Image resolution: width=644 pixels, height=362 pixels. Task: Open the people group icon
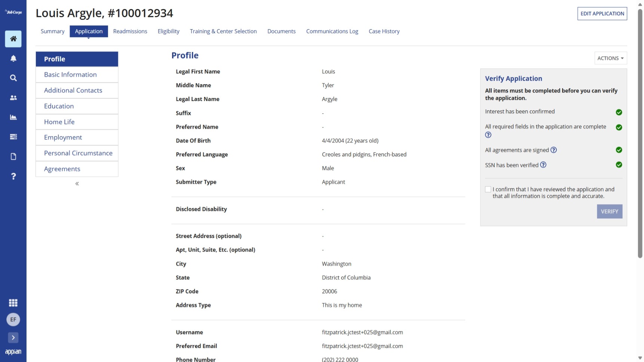click(x=13, y=98)
